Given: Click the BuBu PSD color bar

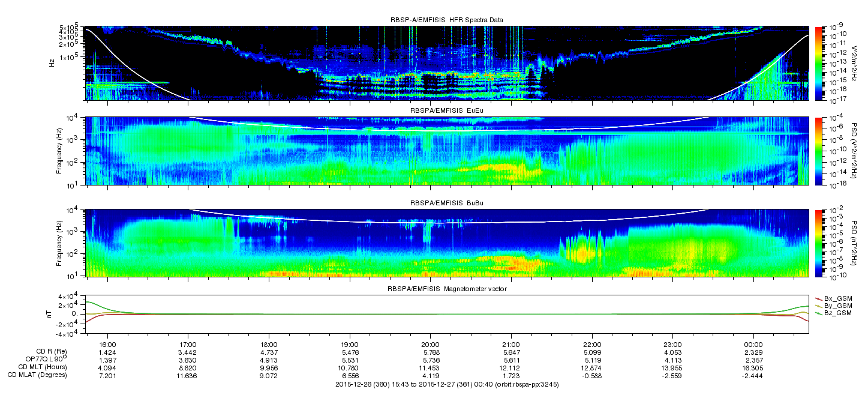Looking at the screenshot, I should (x=818, y=243).
